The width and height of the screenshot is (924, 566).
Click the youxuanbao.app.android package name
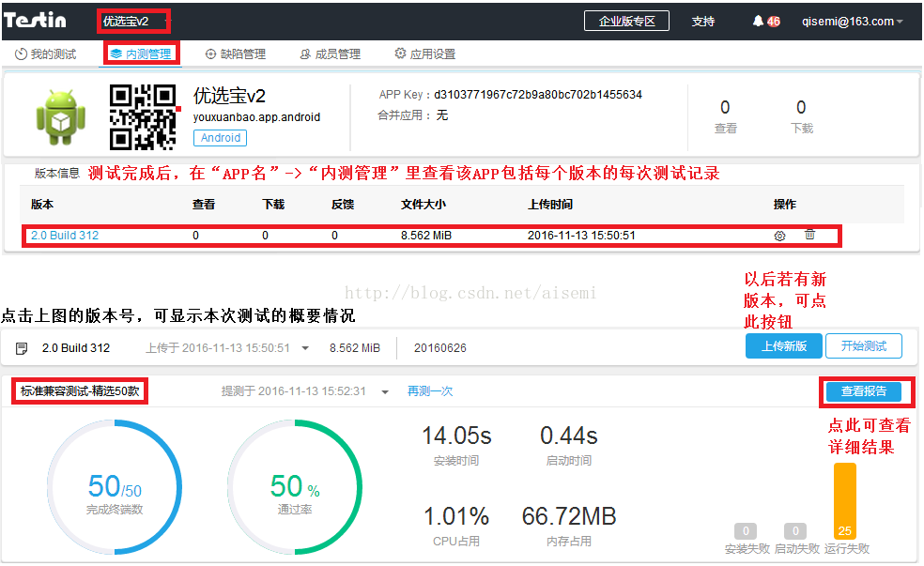pyautogui.click(x=257, y=117)
